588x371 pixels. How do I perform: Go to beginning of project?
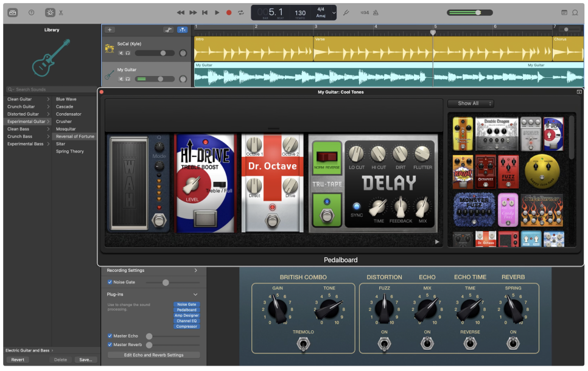[205, 12]
